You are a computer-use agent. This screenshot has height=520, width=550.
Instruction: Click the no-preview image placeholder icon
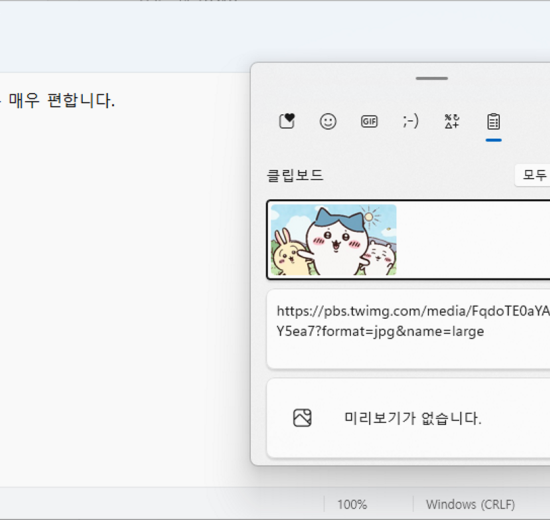(302, 418)
